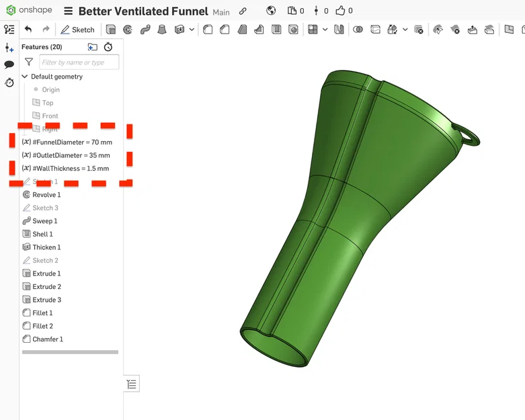Screen dimensions: 525x420
Task: Select the Move face tool
Action: coord(473,30)
